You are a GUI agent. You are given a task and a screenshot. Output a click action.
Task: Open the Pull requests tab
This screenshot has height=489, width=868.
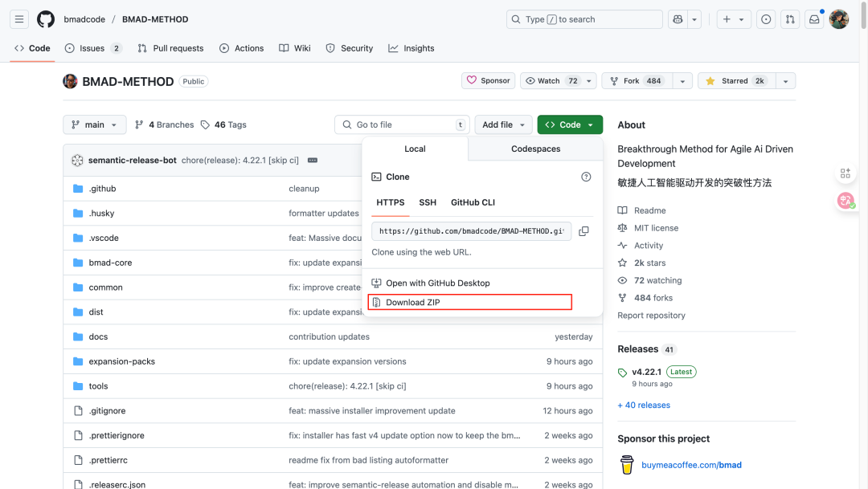point(170,48)
